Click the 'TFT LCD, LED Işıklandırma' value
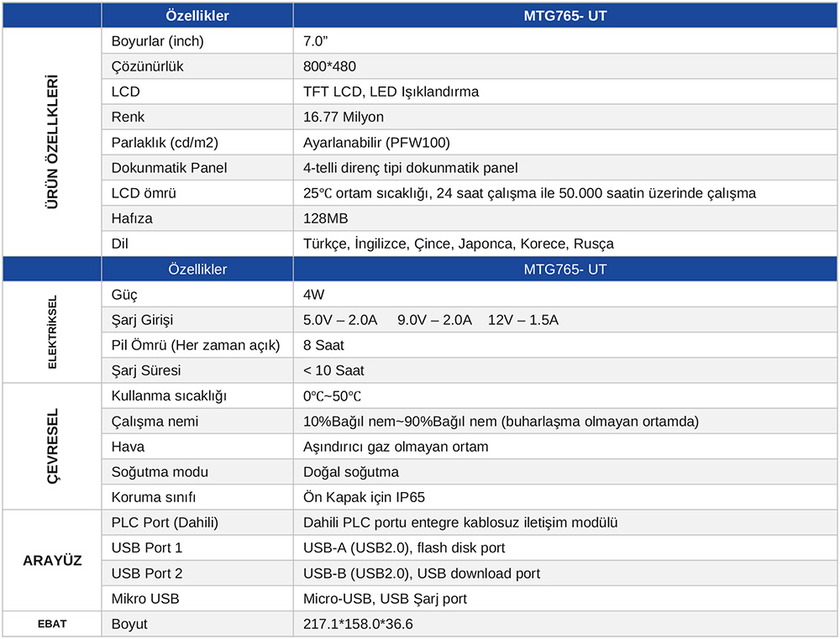840x639 pixels. point(391,92)
